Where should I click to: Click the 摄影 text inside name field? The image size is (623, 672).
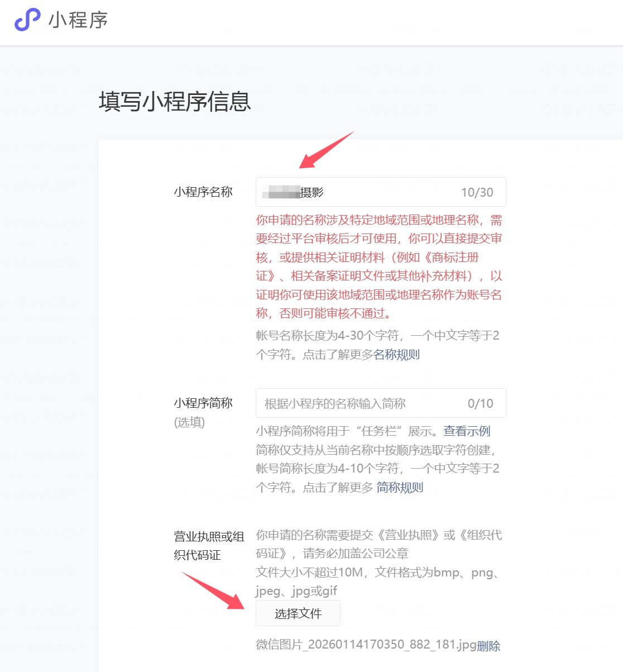(x=312, y=192)
